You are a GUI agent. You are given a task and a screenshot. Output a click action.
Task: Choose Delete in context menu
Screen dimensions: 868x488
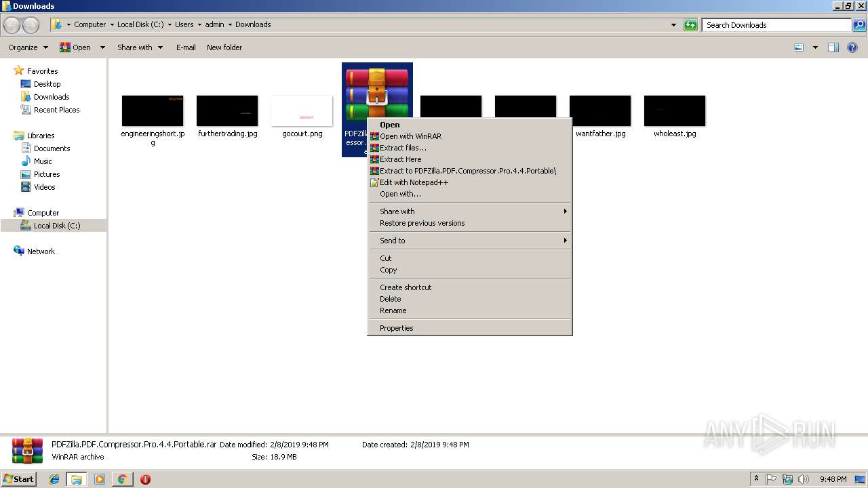click(470, 299)
